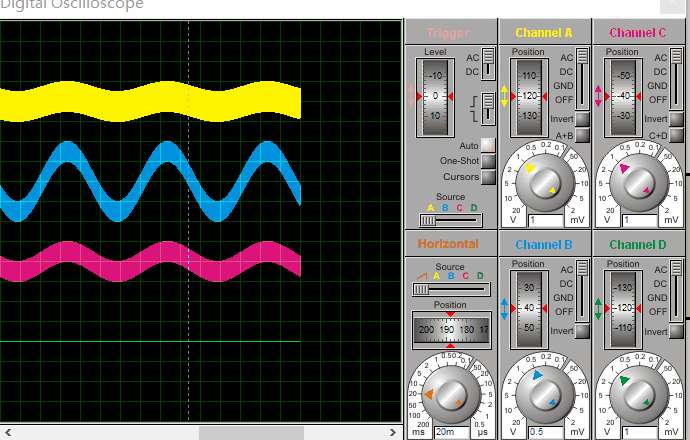This screenshot has height=440, width=690.
Task: Click the Horizontal Source selector slider
Action: coord(451,289)
